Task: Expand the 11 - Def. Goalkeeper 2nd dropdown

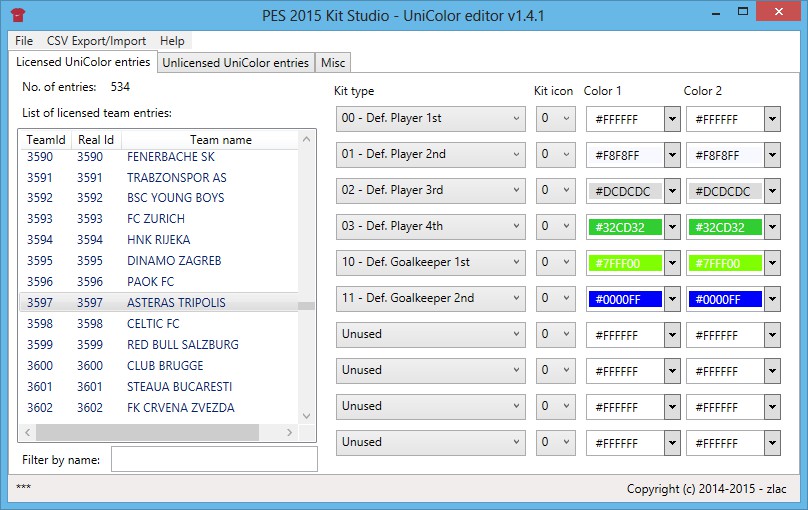Action: 430,299
